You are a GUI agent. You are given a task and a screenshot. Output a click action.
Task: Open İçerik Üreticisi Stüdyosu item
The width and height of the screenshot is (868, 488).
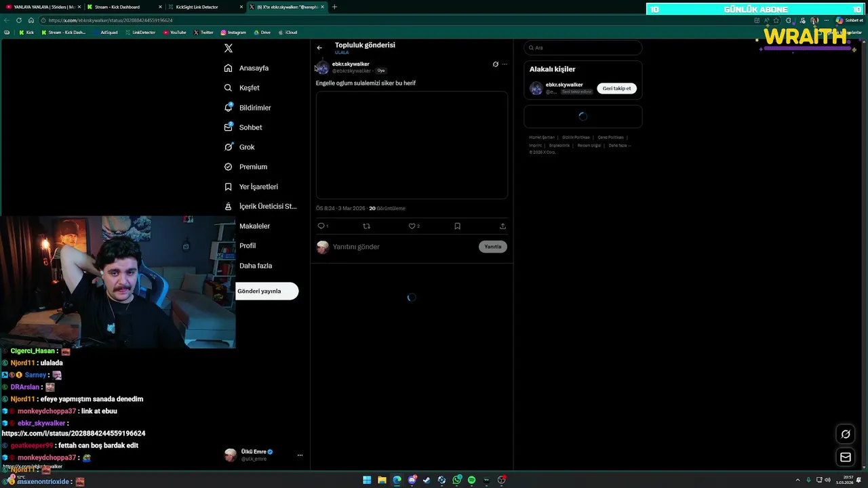pyautogui.click(x=260, y=206)
